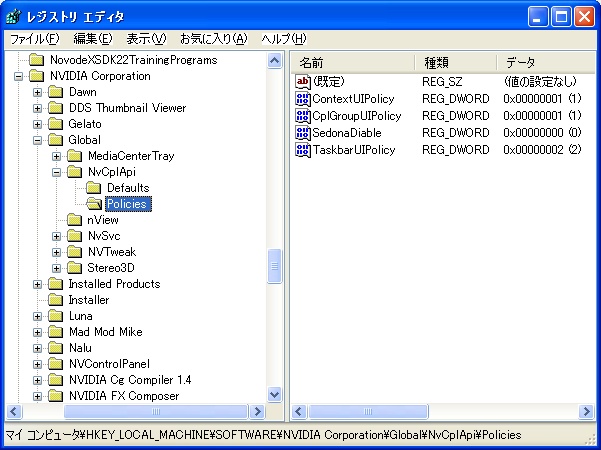Expand the NVTweak key
This screenshot has width=601, height=450.
pyautogui.click(x=56, y=252)
